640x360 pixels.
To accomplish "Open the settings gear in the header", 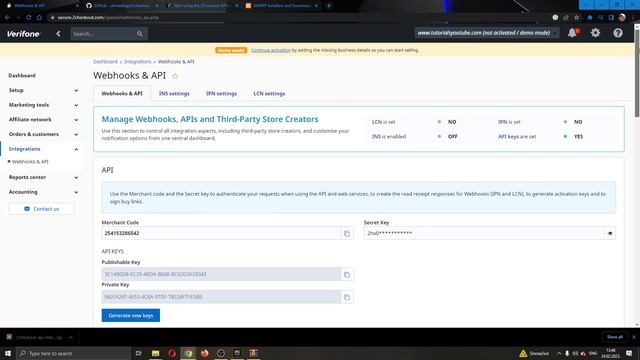I will 596,33.
